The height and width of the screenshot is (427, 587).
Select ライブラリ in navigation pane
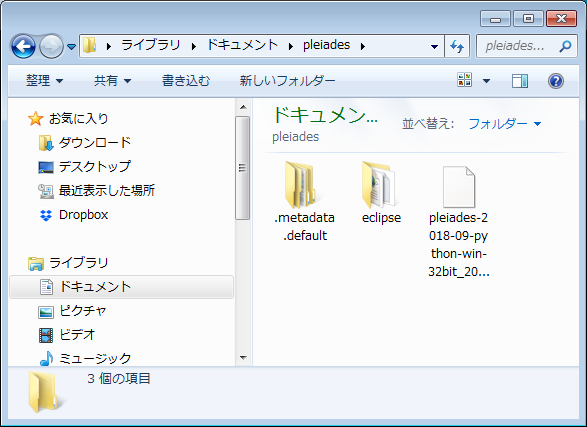pyautogui.click(x=68, y=263)
